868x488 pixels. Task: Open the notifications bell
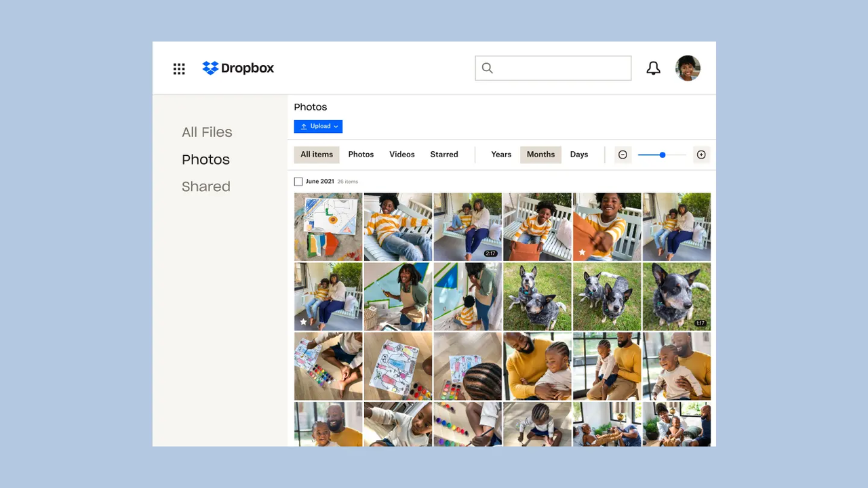point(653,68)
